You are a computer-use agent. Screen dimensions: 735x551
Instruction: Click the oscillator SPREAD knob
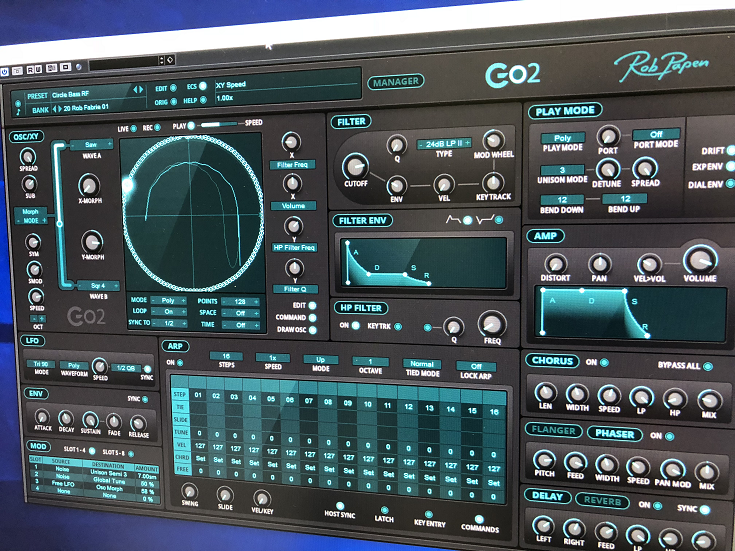[28, 156]
